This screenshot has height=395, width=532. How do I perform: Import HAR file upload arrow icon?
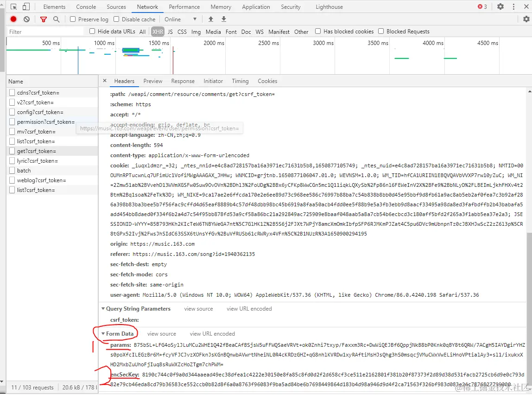pos(211,19)
